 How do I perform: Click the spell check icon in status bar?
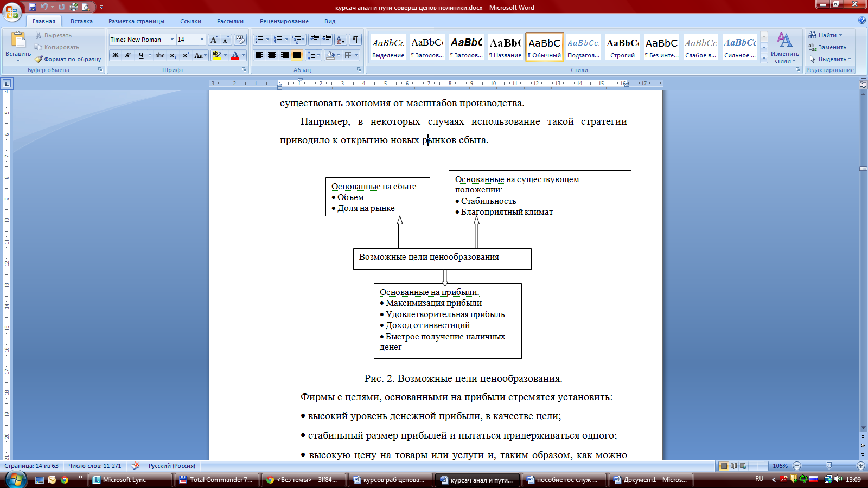[x=135, y=466]
